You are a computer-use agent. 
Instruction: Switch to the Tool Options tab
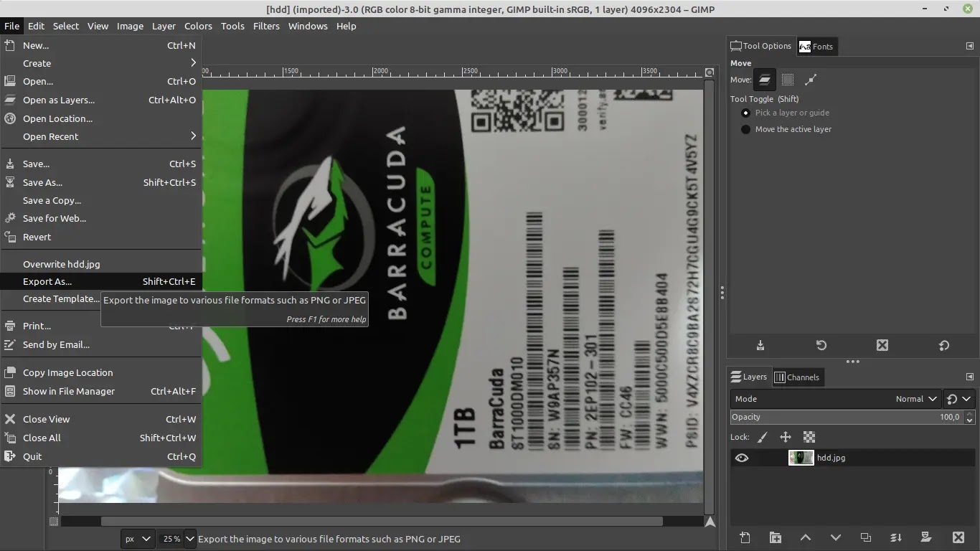[x=760, y=46]
